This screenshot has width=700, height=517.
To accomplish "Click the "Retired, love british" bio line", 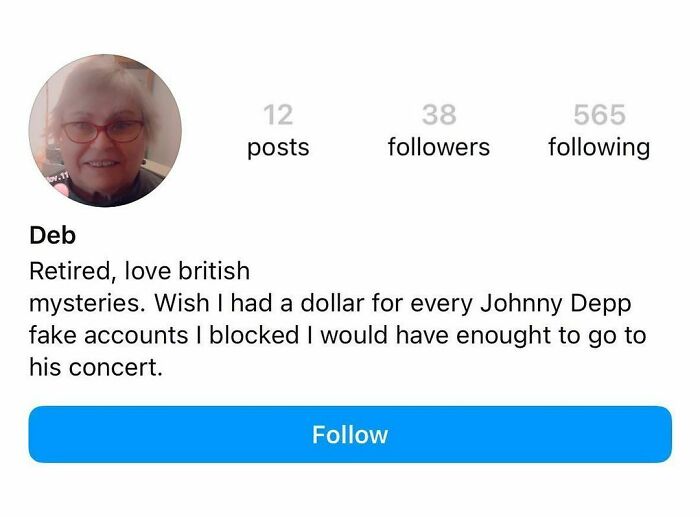I will 139,270.
